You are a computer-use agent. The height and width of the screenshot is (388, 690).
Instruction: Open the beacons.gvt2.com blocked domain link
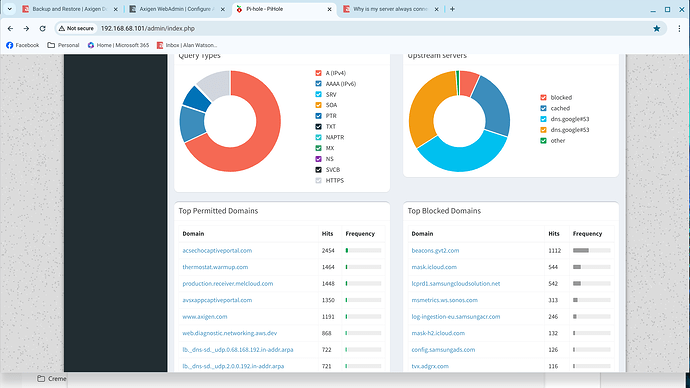[435, 250]
